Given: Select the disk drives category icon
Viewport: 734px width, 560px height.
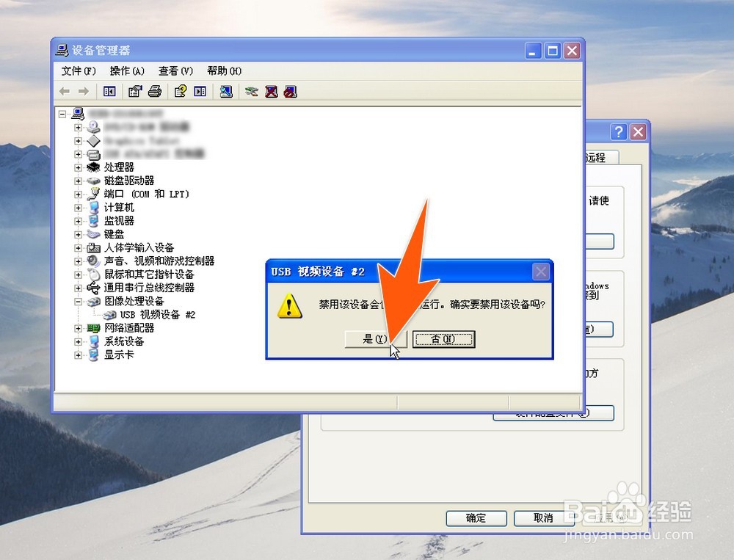Looking at the screenshot, I should click(94, 181).
